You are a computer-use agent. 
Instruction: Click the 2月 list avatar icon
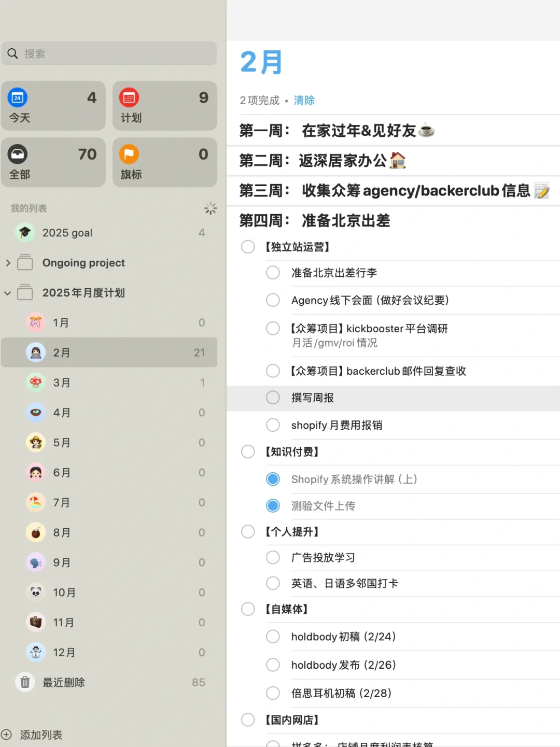(35, 352)
